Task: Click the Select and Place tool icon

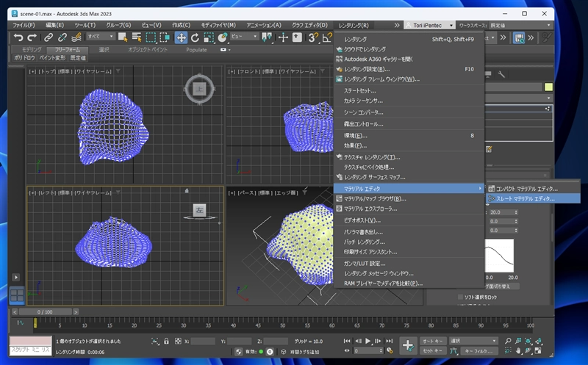Action: [223, 37]
